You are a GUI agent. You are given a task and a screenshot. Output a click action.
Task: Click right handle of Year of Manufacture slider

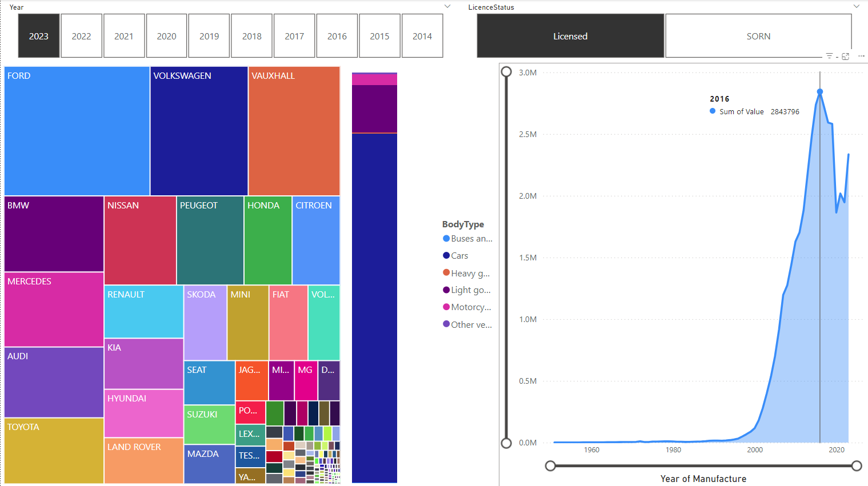click(x=857, y=466)
